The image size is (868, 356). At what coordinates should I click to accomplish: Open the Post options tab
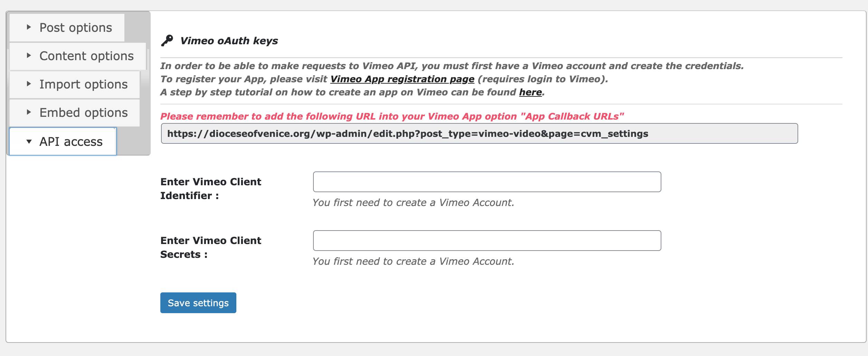point(76,28)
